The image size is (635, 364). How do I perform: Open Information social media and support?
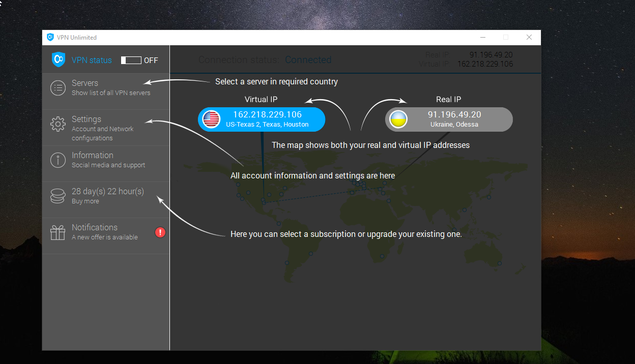(106, 164)
